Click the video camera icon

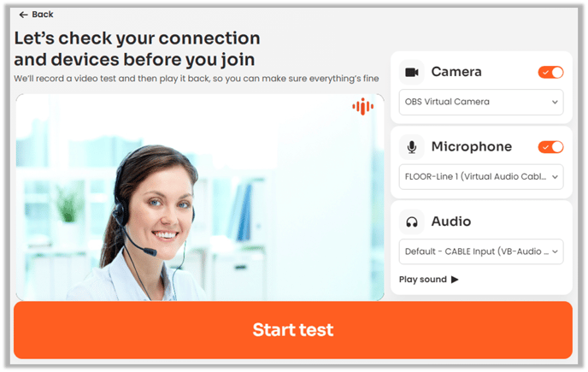412,72
